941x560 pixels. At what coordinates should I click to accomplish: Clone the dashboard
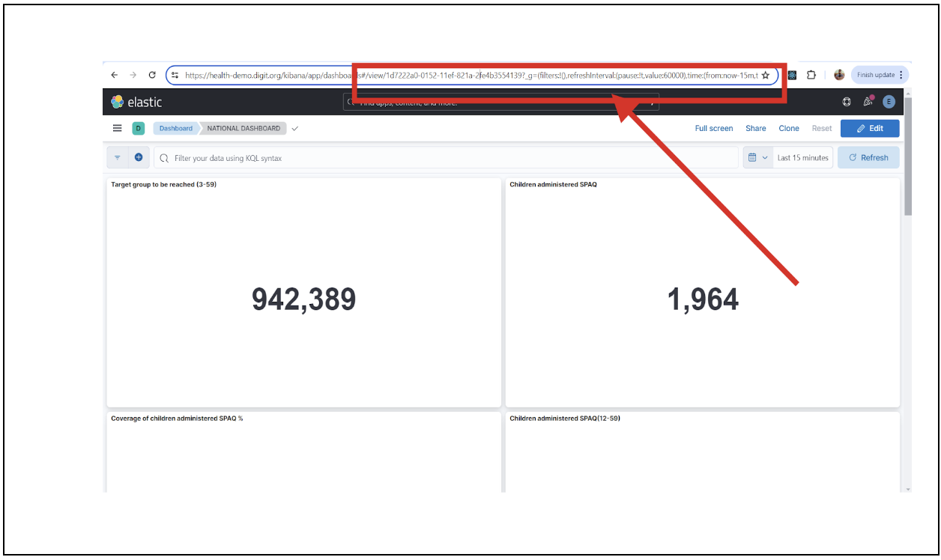789,128
